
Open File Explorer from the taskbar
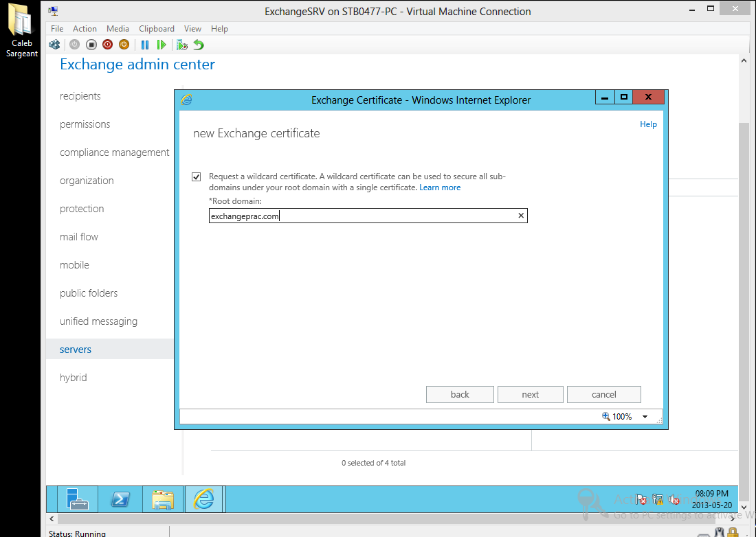point(163,499)
